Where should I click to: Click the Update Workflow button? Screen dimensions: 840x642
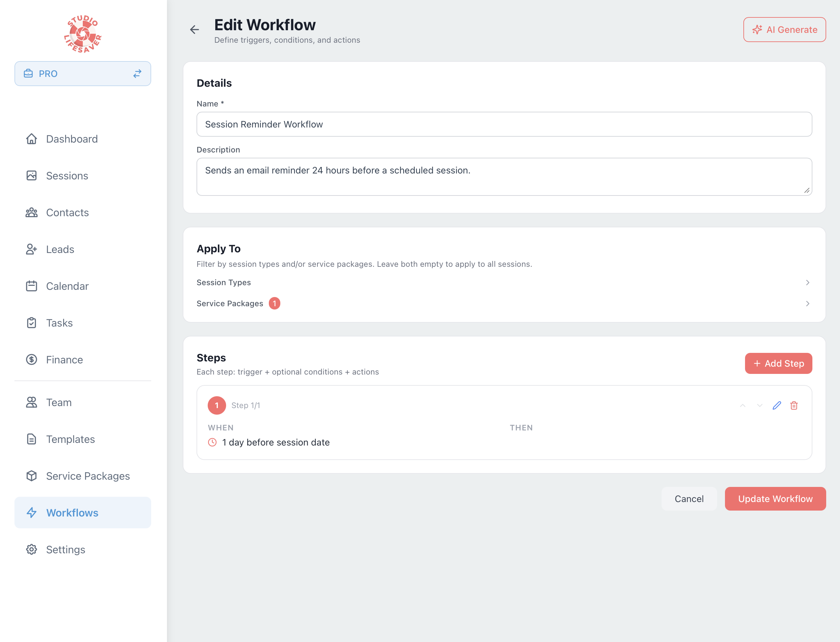click(x=775, y=499)
